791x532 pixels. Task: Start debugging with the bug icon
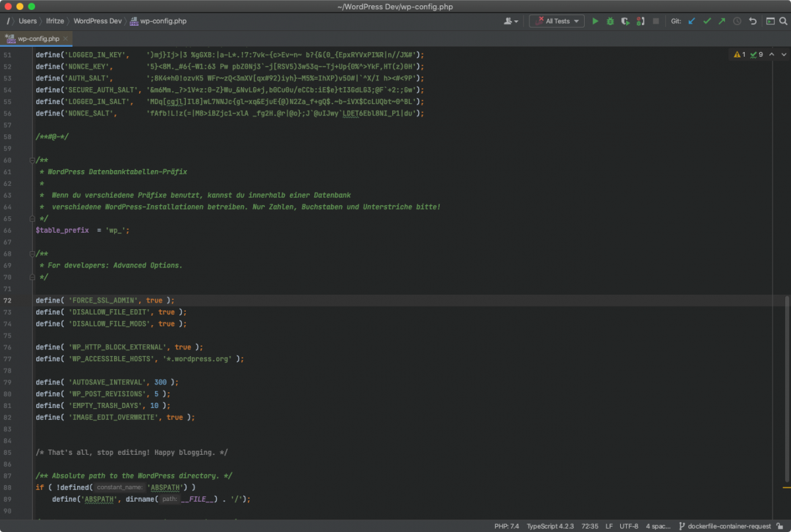point(610,21)
